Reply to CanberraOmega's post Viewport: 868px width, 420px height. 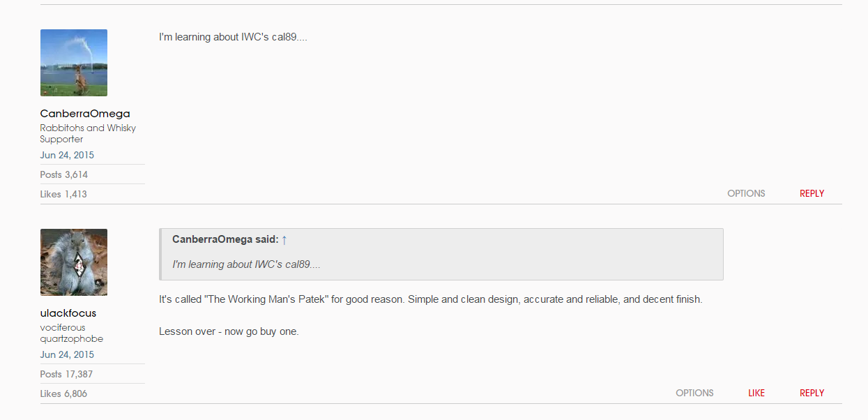click(812, 194)
